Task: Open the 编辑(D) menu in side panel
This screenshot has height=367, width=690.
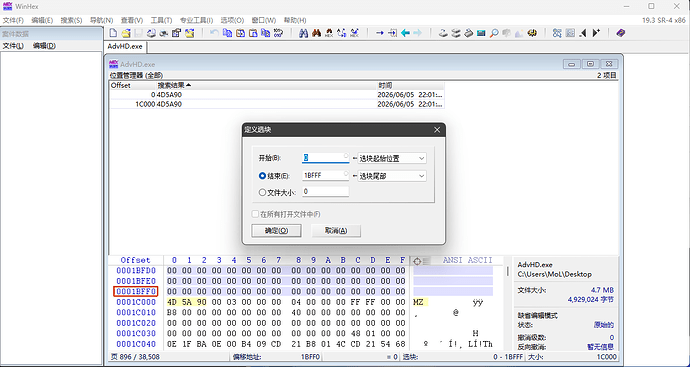Action: click(x=44, y=46)
